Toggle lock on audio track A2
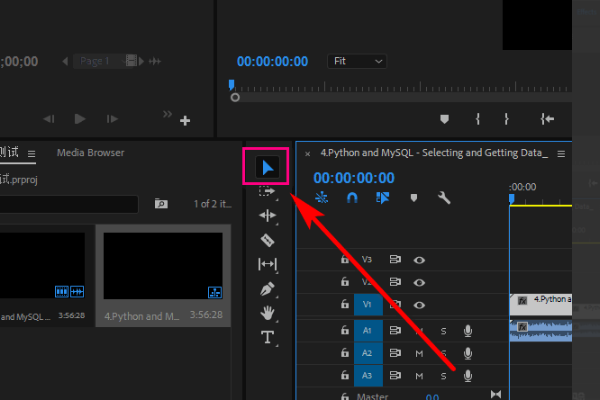 (x=345, y=353)
